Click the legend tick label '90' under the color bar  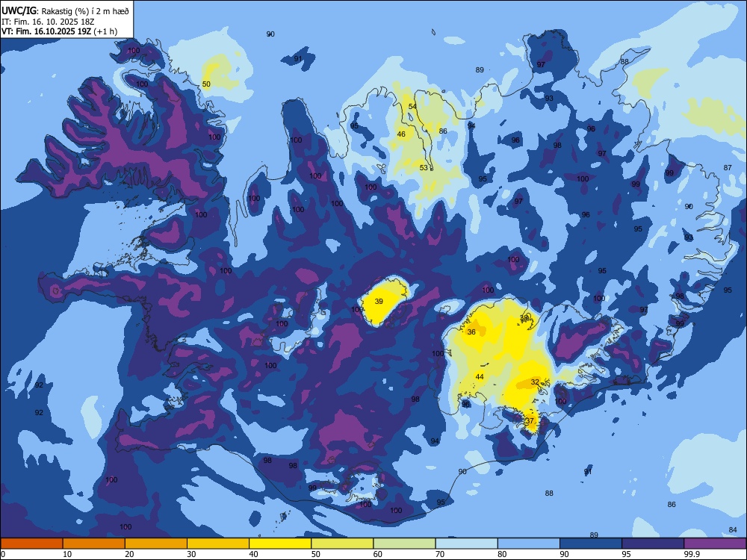(x=564, y=554)
